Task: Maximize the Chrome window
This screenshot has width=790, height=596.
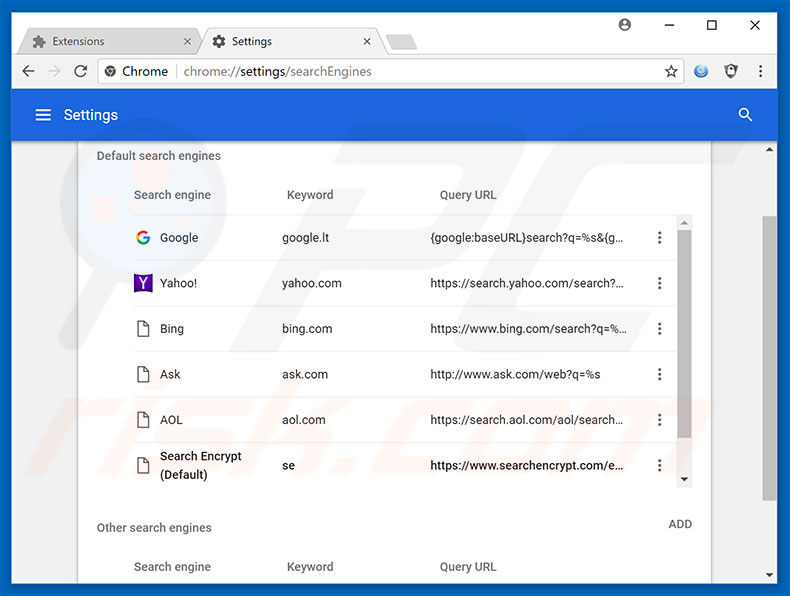Action: tap(711, 25)
